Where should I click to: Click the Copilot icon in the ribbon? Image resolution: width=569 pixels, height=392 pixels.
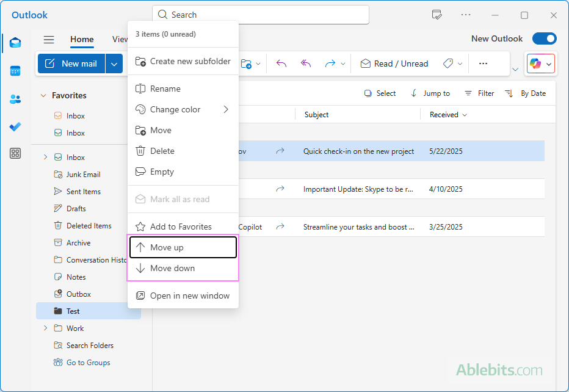(x=535, y=64)
